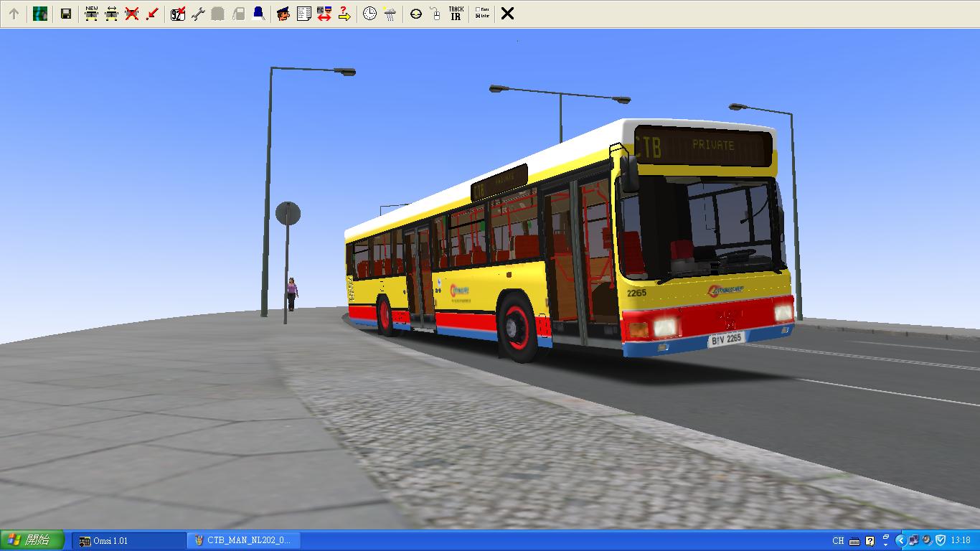Expand hidden tray icons chevron

(900, 540)
